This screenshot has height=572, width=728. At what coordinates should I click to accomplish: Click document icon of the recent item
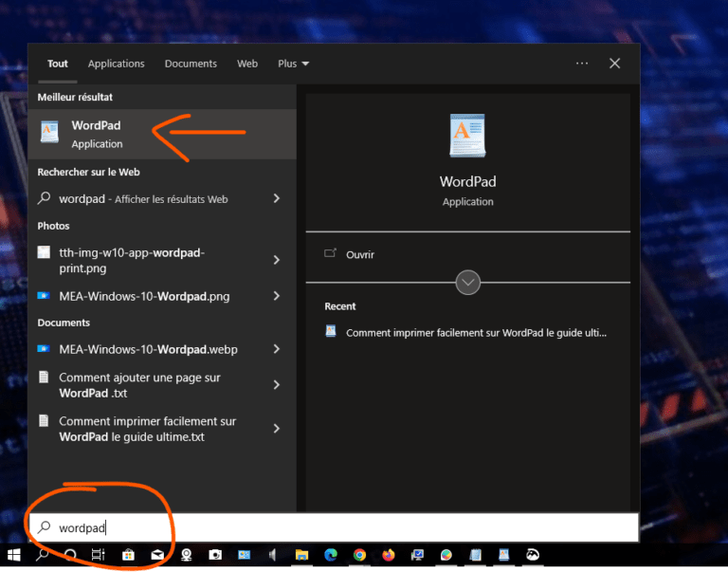click(x=331, y=331)
